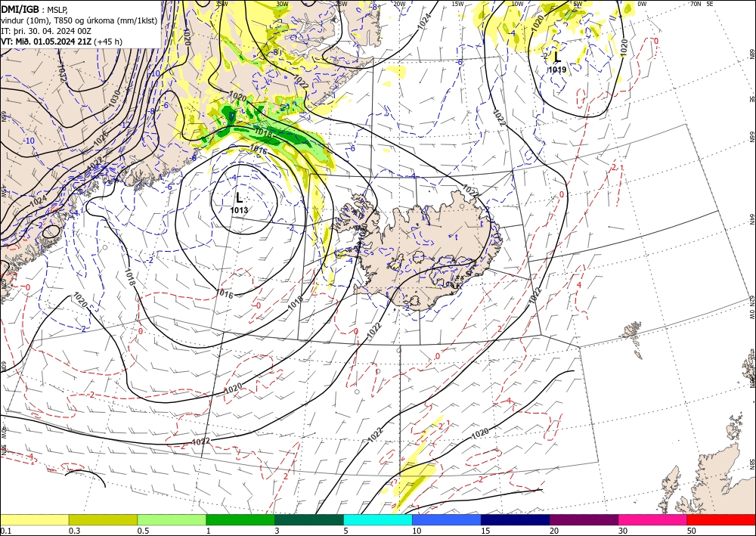Click the '10W' longitude label at top
This screenshot has height=536, width=756.
pos(517,4)
